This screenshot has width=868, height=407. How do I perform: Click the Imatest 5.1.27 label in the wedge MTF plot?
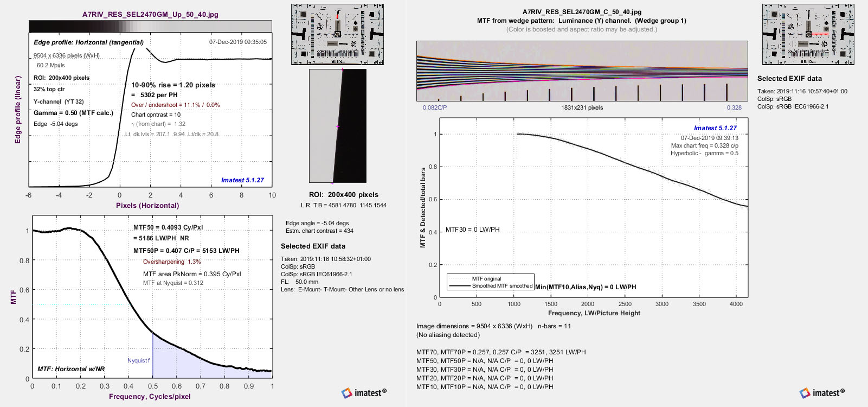(715, 128)
